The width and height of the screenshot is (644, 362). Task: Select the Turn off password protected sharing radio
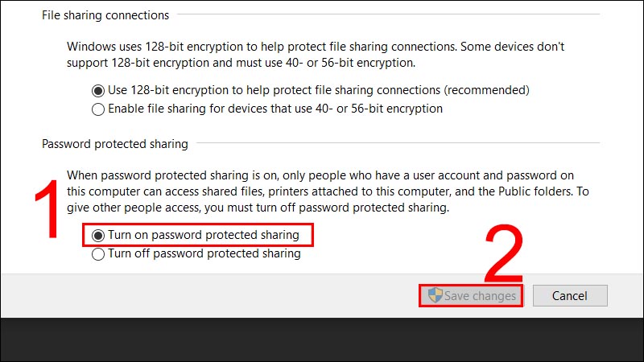pyautogui.click(x=98, y=254)
